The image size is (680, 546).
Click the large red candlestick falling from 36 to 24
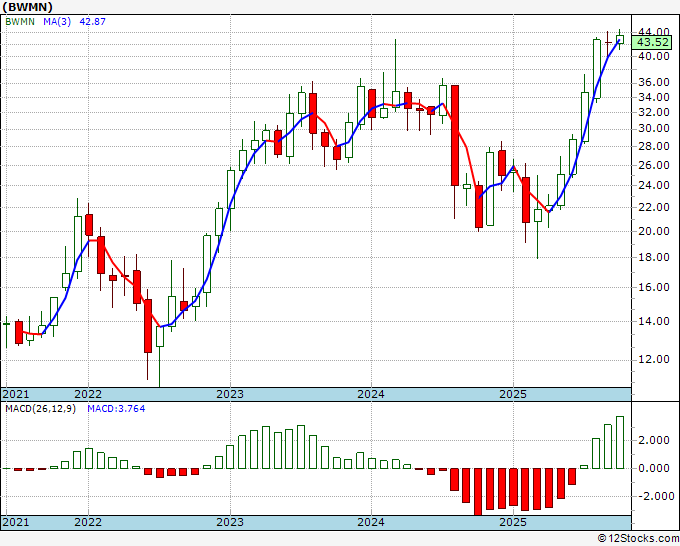(454, 135)
